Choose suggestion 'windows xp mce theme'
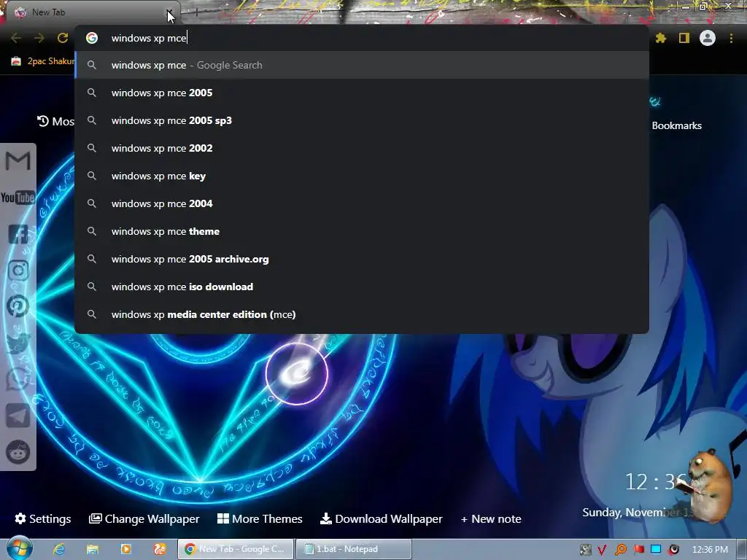Screen dimensions: 747x560 (362, 231)
